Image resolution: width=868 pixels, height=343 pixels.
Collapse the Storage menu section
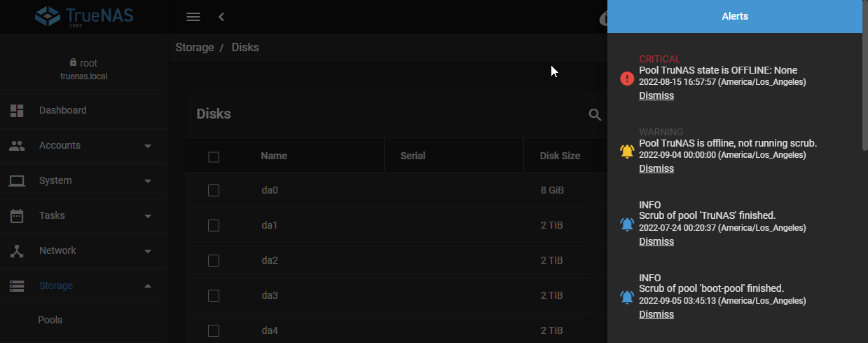148,285
